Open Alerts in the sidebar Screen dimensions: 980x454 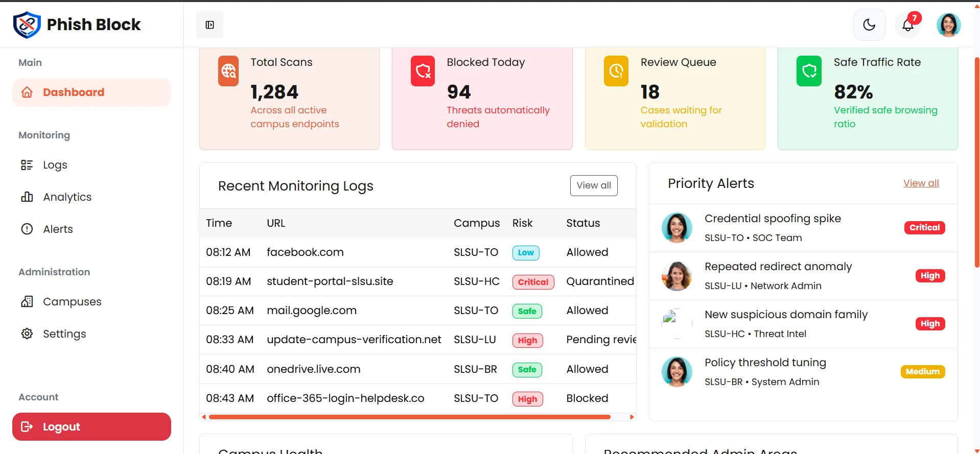(x=92, y=229)
